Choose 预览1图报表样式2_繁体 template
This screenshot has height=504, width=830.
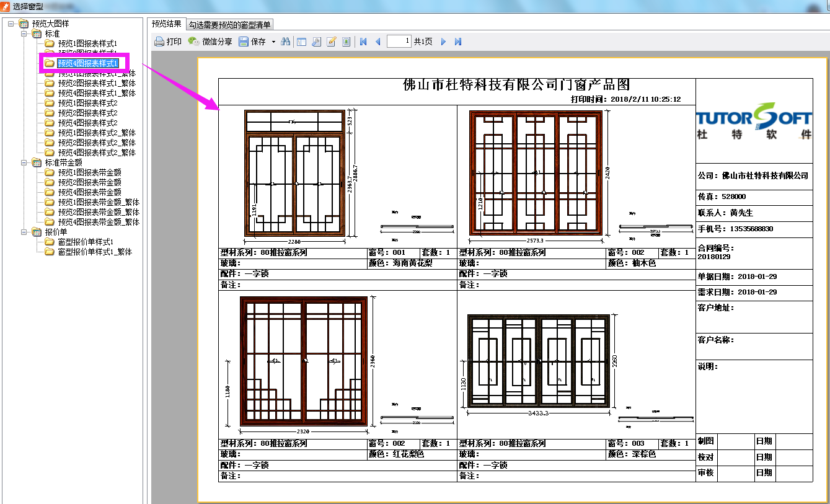click(x=97, y=133)
